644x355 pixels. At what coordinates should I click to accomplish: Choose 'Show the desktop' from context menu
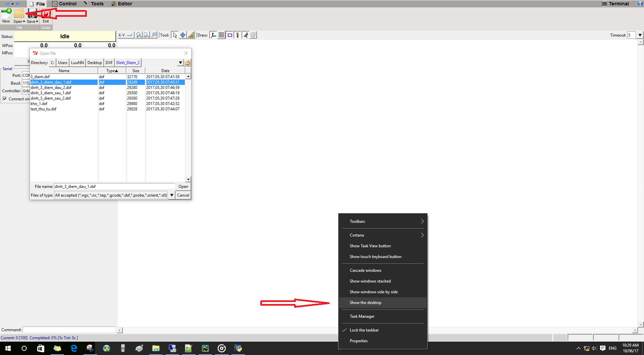[366, 303]
